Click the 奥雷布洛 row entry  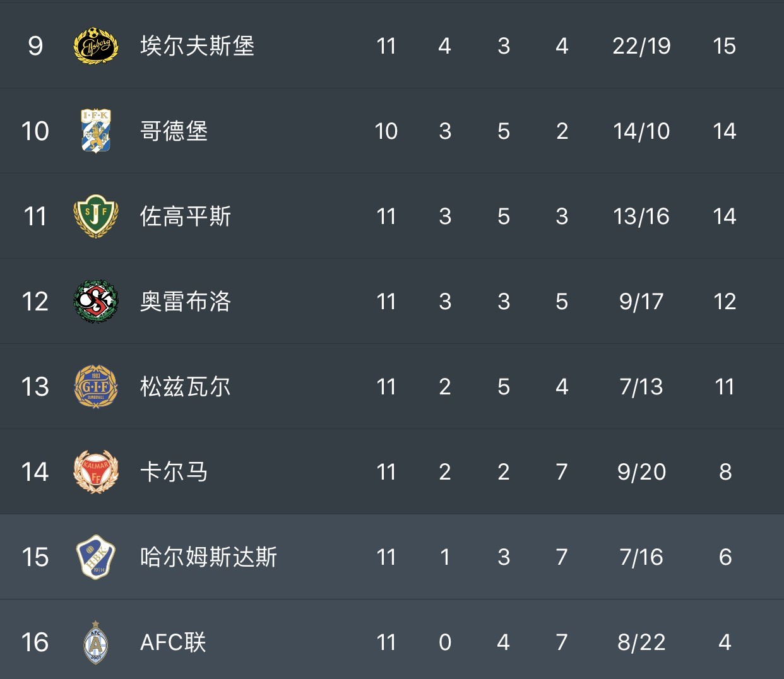tap(391, 301)
